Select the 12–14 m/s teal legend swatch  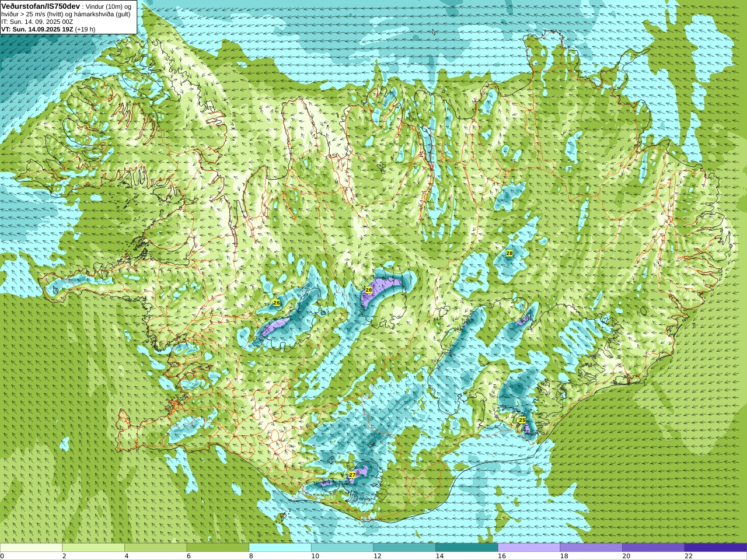[x=404, y=548]
